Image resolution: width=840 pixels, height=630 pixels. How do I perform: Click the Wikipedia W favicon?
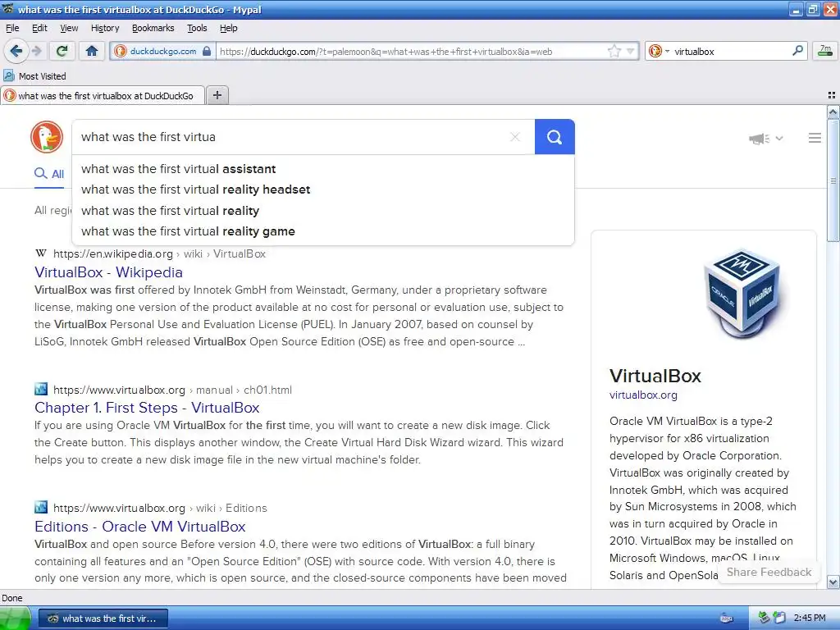(x=41, y=253)
